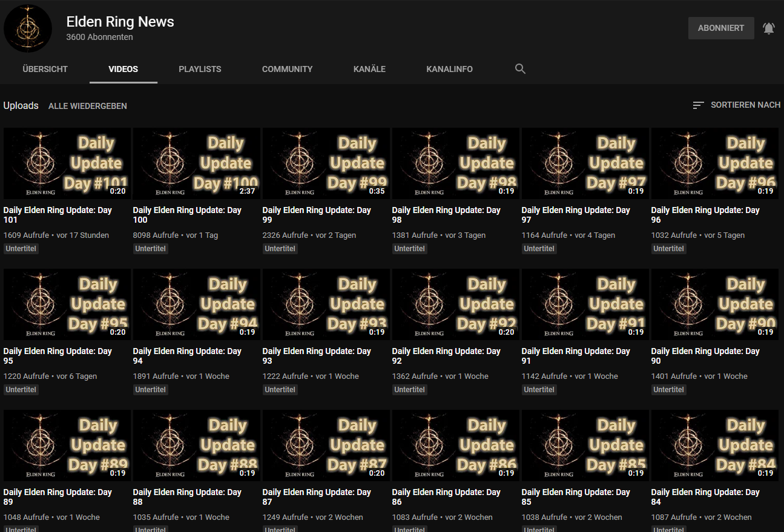Click title 'Daily Elden Ring Update: Day 90'
Image resolution: width=784 pixels, height=532 pixels.
(x=706, y=356)
